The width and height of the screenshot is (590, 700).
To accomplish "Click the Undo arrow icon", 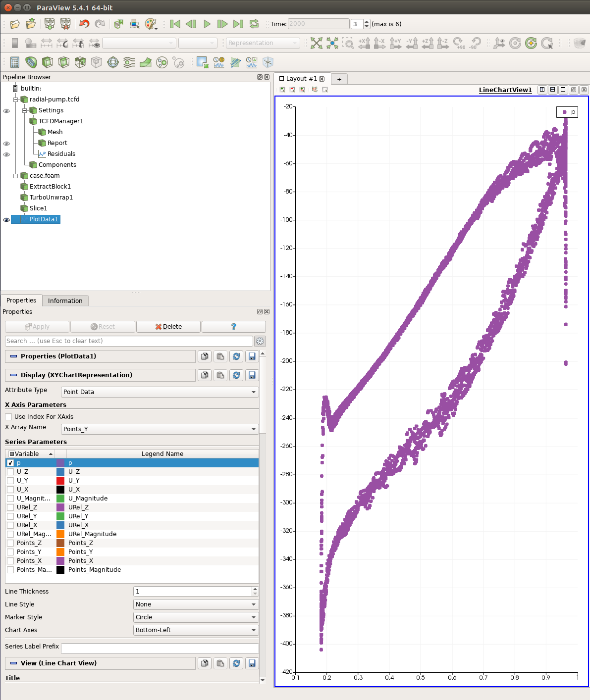I will pyautogui.click(x=84, y=24).
